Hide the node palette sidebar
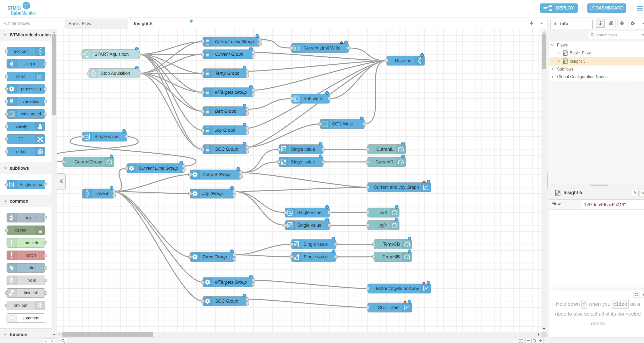The height and width of the screenshot is (343, 644). [61, 181]
